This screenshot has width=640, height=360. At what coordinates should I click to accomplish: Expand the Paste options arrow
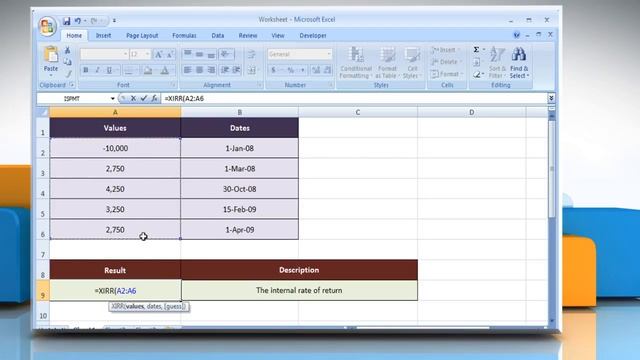[51, 76]
